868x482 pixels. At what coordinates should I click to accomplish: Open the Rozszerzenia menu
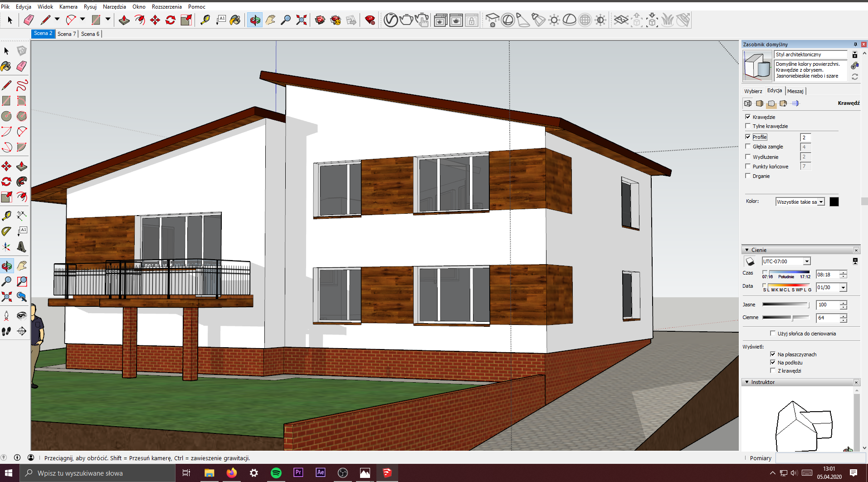[x=166, y=7]
